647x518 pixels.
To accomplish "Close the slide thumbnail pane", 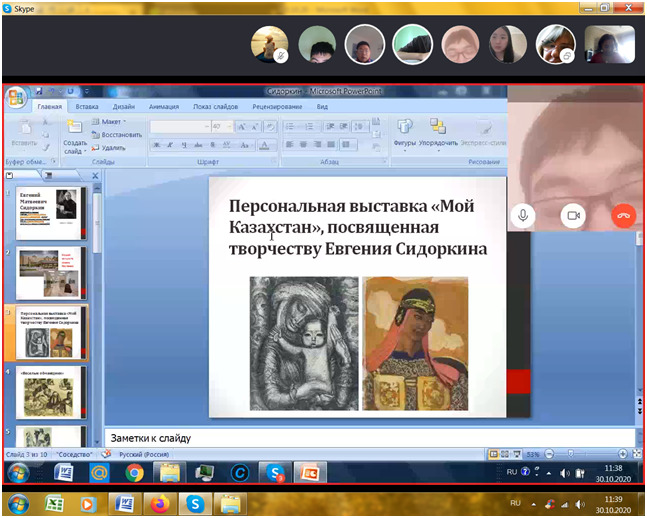I will coord(95,175).
